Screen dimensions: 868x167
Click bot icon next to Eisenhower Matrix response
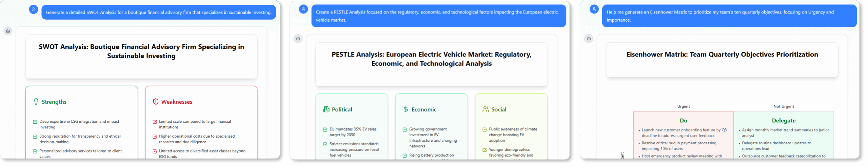pos(589,39)
